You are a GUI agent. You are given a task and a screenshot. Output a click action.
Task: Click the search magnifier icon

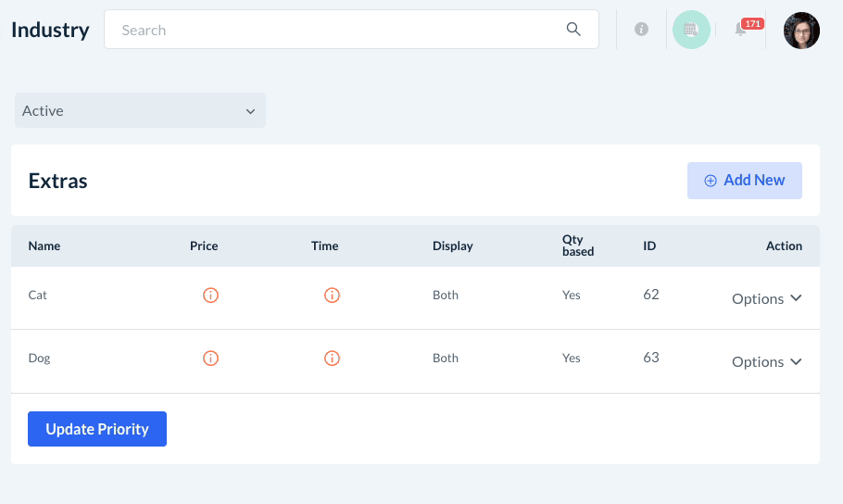coord(573,30)
